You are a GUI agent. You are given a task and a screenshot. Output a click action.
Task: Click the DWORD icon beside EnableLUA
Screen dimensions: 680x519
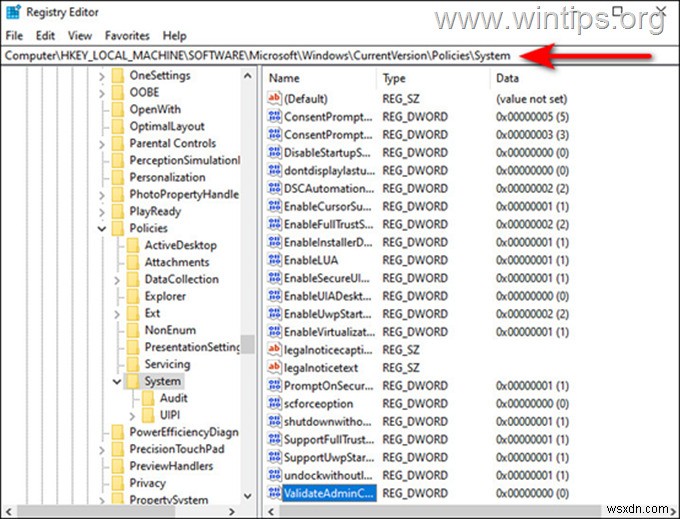pos(274,260)
